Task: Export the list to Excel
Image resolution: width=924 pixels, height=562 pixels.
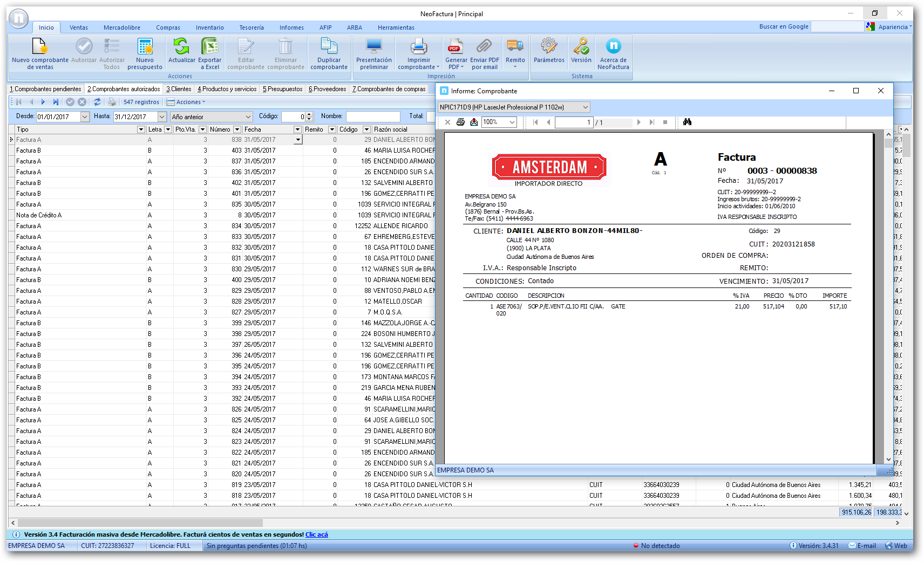Action: point(209,52)
